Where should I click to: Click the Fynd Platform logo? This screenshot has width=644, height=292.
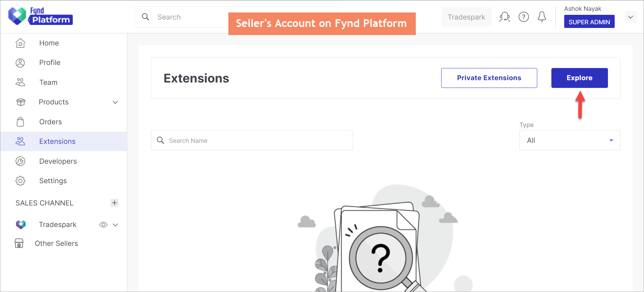(x=40, y=16)
